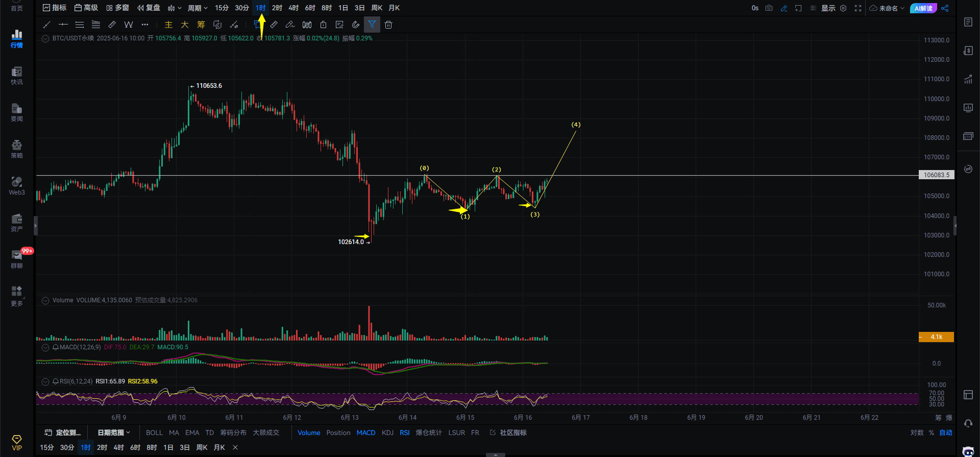980x457 pixels.
Task: Open 多窗 multi-window layout
Action: [x=117, y=8]
